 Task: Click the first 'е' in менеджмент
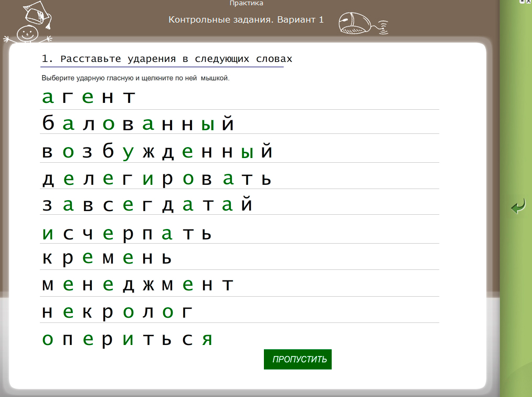point(68,286)
